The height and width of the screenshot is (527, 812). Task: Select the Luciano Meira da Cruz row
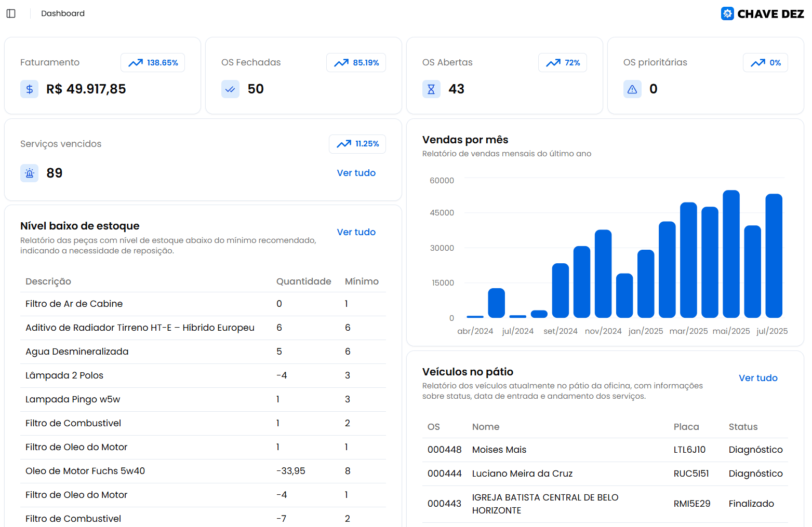coord(605,474)
